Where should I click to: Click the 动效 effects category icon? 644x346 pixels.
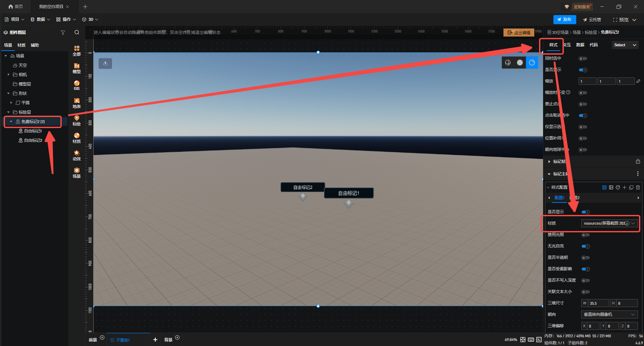click(76, 155)
